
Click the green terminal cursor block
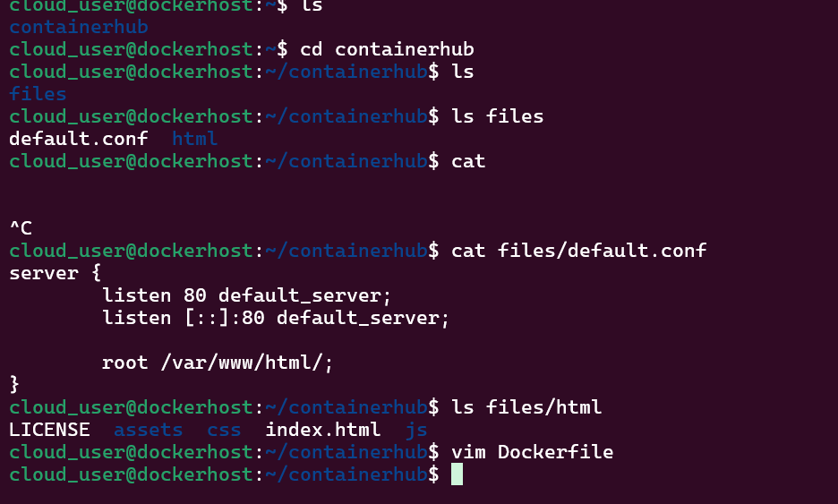457,474
